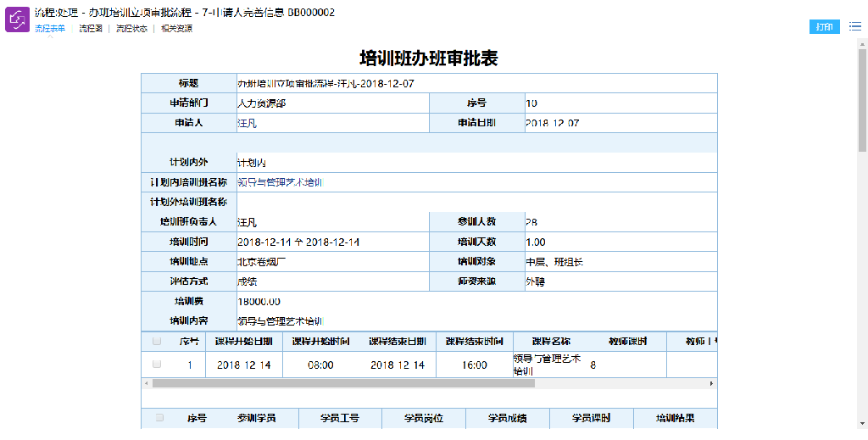The height and width of the screenshot is (440, 868).
Task: Click the 参训人数 value 28
Action: 531,222
